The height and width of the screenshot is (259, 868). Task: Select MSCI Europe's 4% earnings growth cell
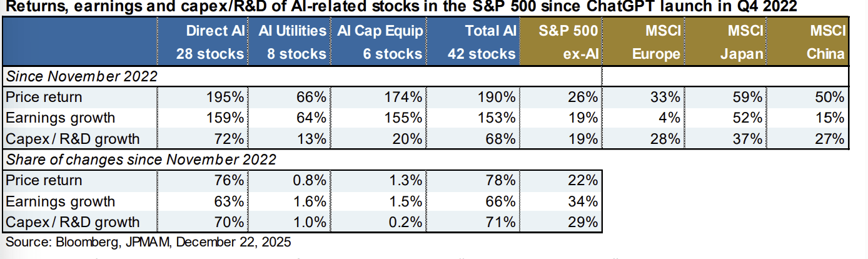pyautogui.click(x=672, y=118)
